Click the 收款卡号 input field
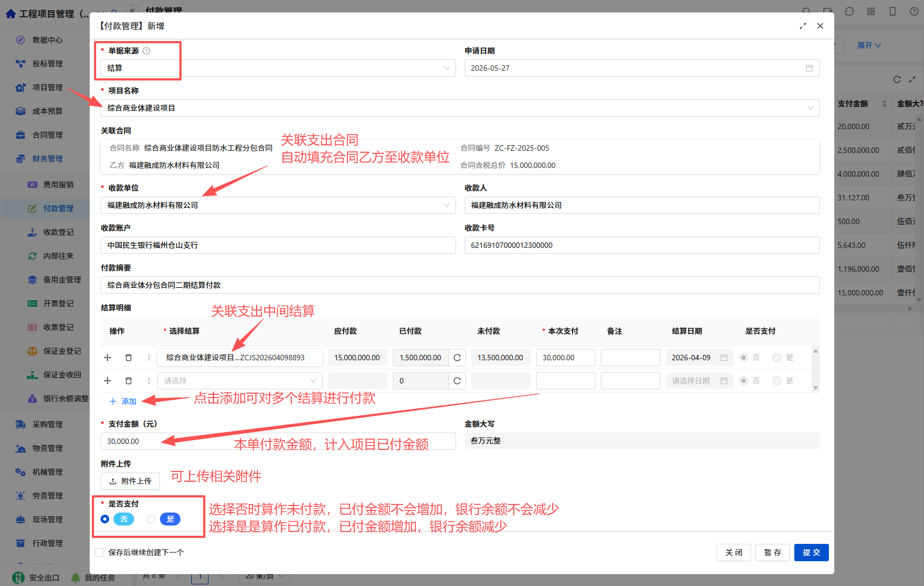This screenshot has height=586, width=924. pos(642,245)
